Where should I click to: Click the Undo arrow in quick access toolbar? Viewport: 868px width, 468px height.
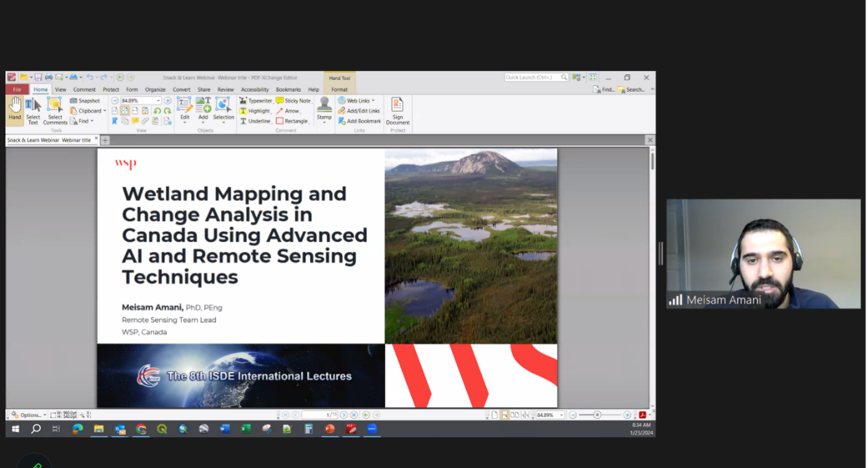[90, 77]
